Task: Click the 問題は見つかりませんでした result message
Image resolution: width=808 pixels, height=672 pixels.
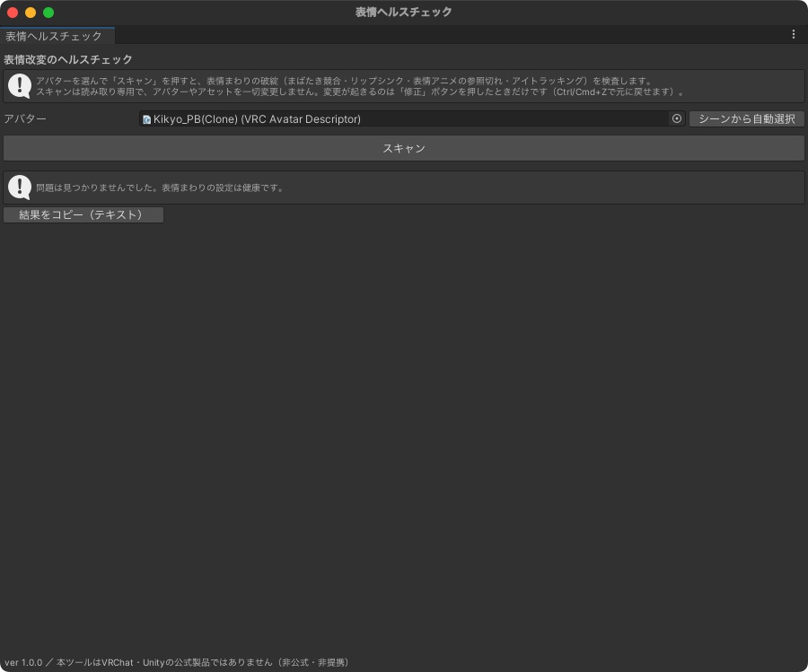Action: point(161,188)
